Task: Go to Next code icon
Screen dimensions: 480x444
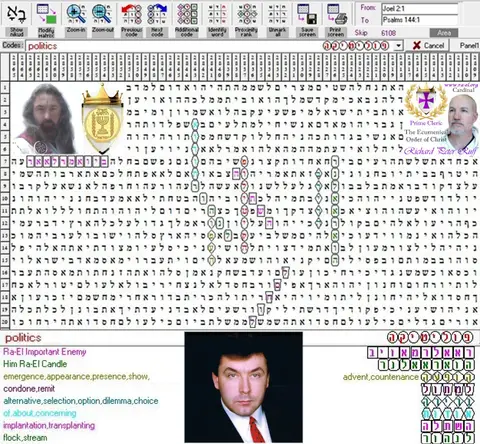Action: coord(157,14)
